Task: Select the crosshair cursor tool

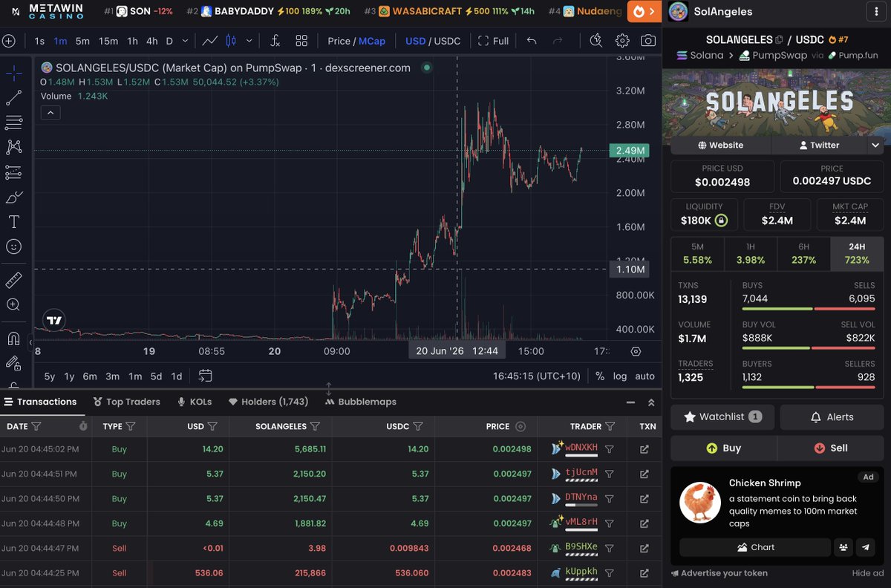Action: 13,73
